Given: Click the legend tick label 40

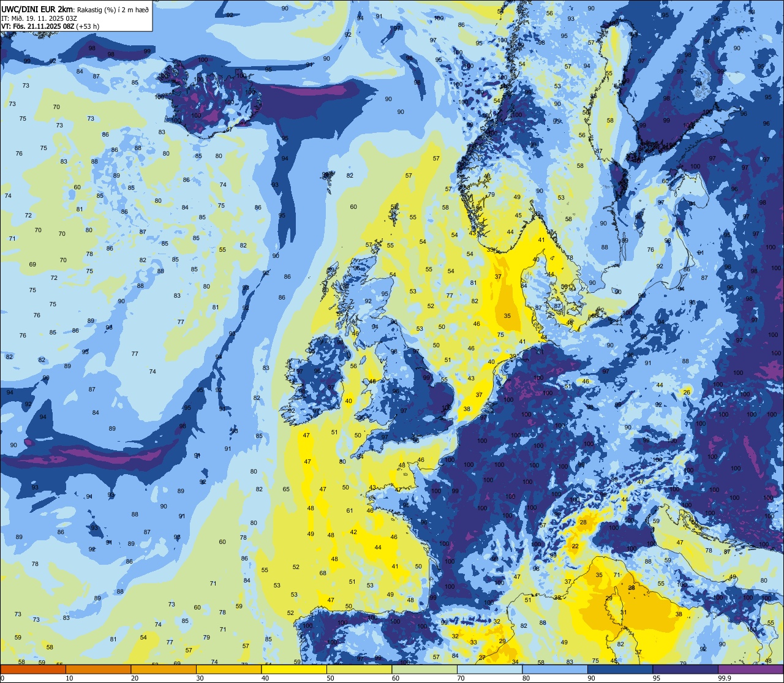Looking at the screenshot, I should pos(265,678).
